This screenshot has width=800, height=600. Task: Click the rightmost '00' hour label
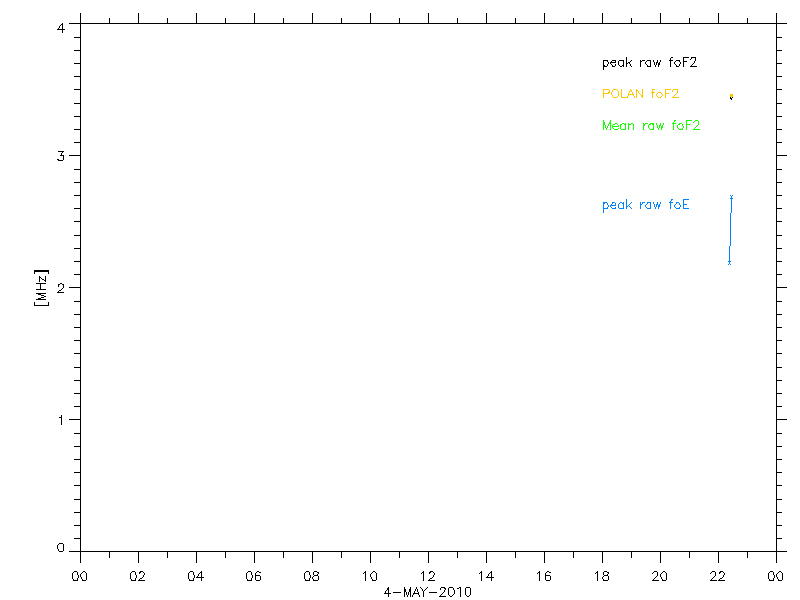(x=776, y=577)
